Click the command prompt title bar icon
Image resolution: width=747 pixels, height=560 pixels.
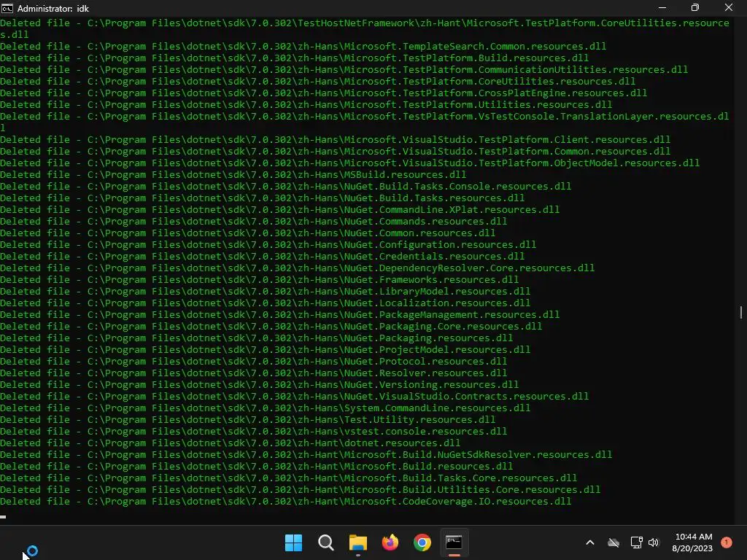click(x=7, y=8)
